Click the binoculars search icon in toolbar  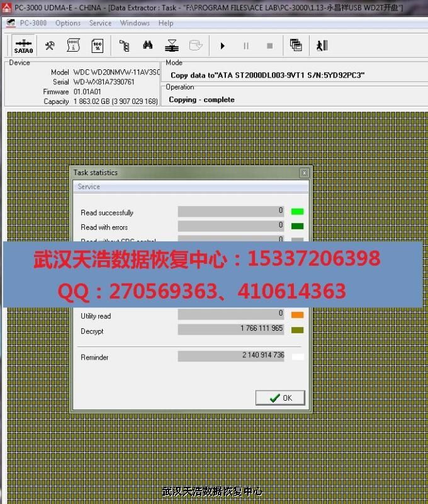click(x=148, y=45)
